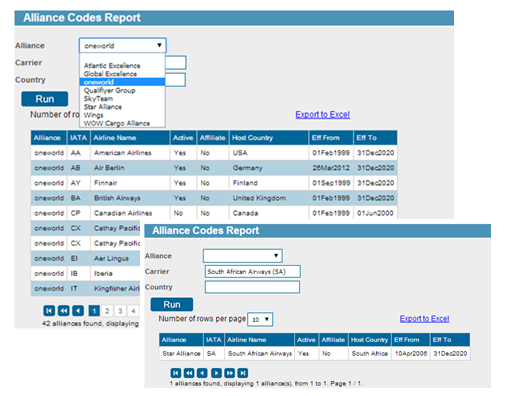Go to first page in oneworld report pager

coord(49,311)
